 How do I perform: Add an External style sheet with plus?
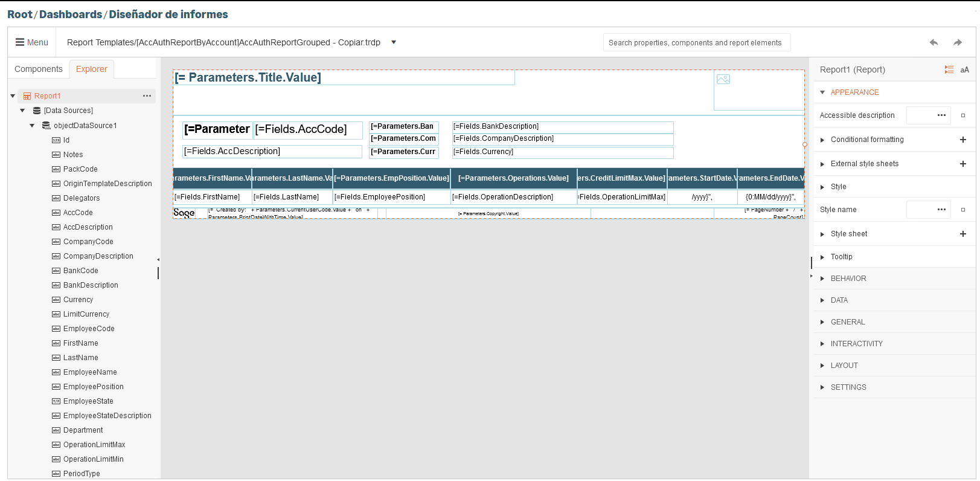(x=963, y=164)
